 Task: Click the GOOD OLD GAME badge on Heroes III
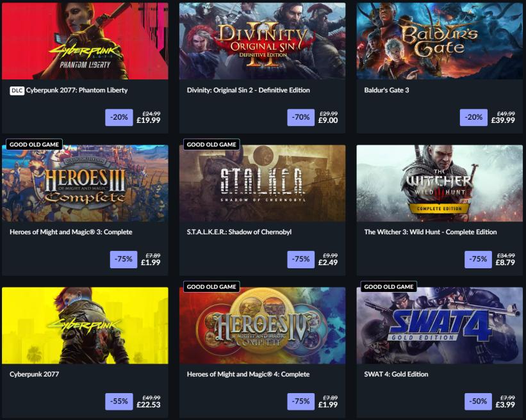coord(34,145)
